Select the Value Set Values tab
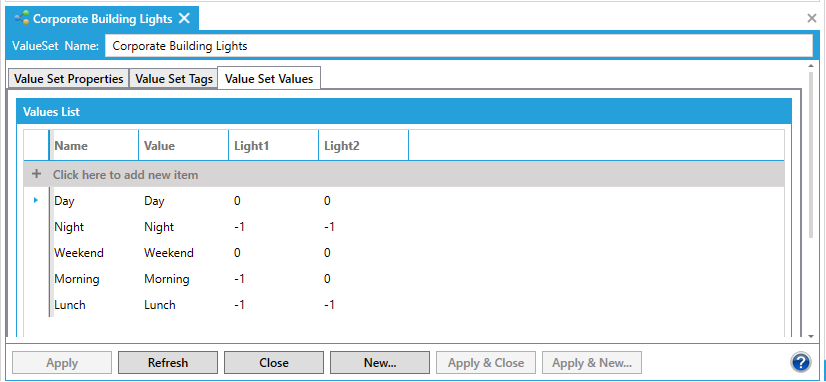Screen dimensions: 826x382 (x=269, y=79)
